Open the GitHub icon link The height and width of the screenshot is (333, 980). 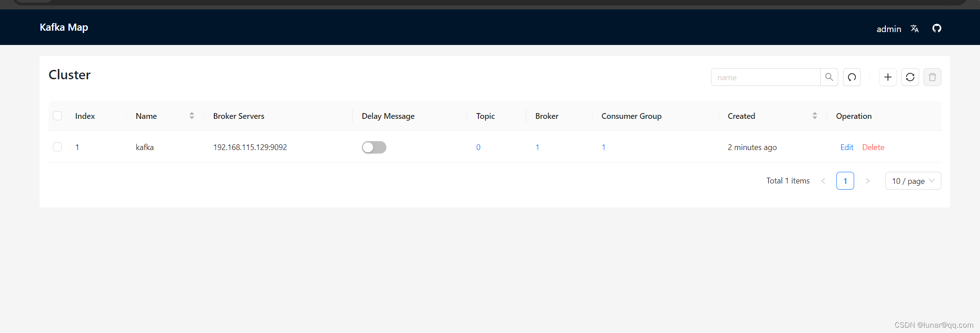coord(937,28)
